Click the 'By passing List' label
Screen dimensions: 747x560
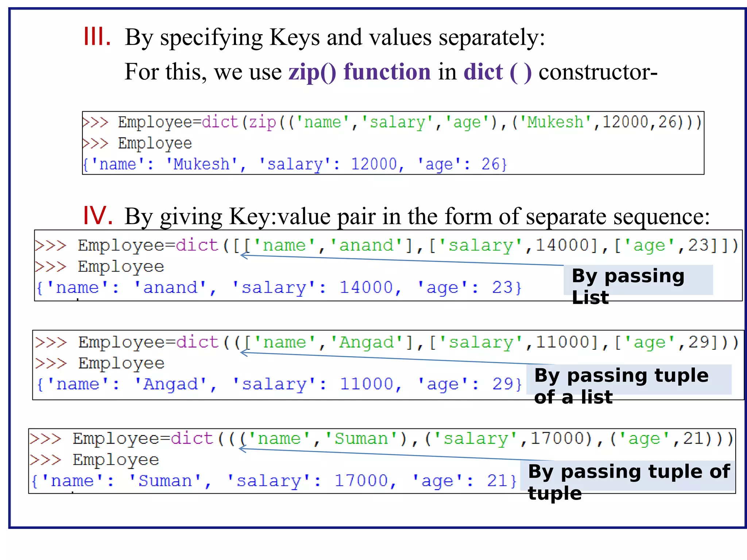pyautogui.click(x=627, y=286)
